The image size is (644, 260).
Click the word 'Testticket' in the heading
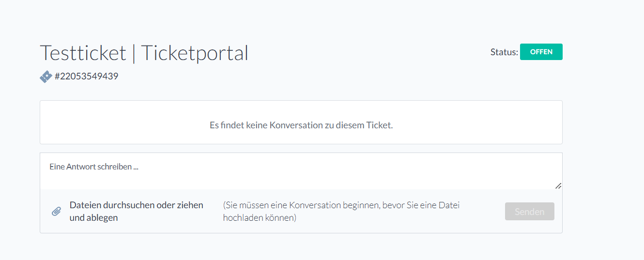pyautogui.click(x=83, y=53)
